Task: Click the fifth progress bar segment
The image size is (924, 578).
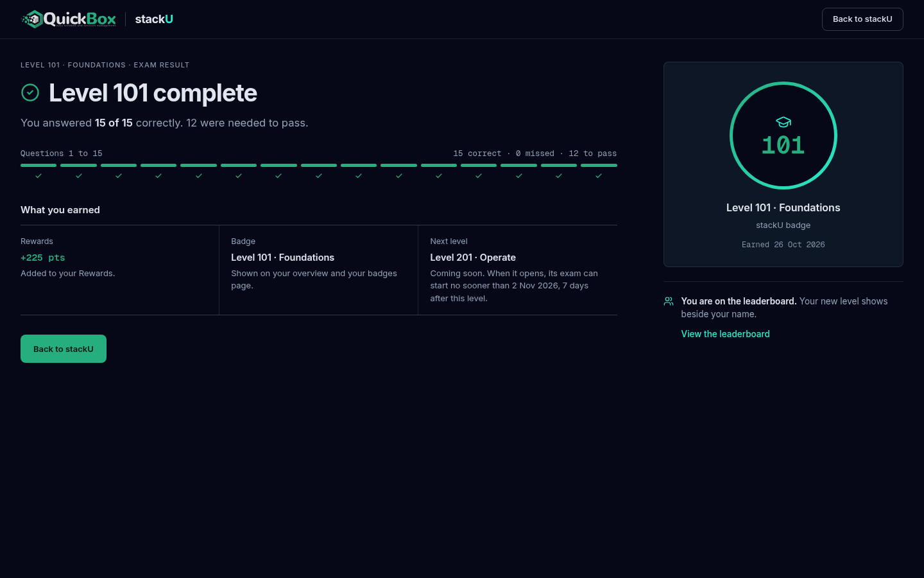Action: point(198,166)
